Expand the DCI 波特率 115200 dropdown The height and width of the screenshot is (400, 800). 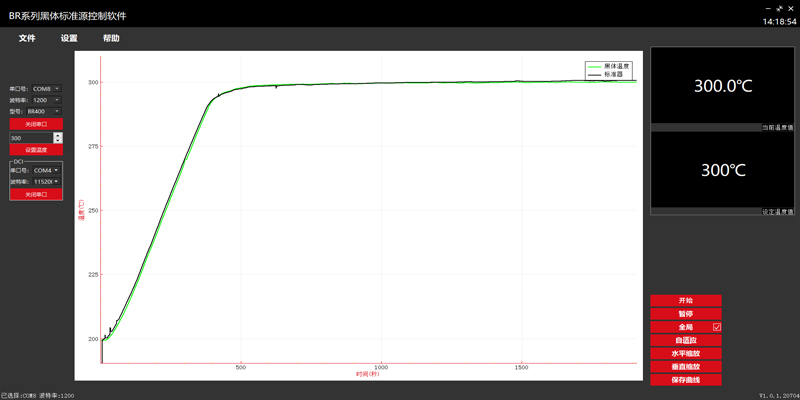[x=47, y=182]
